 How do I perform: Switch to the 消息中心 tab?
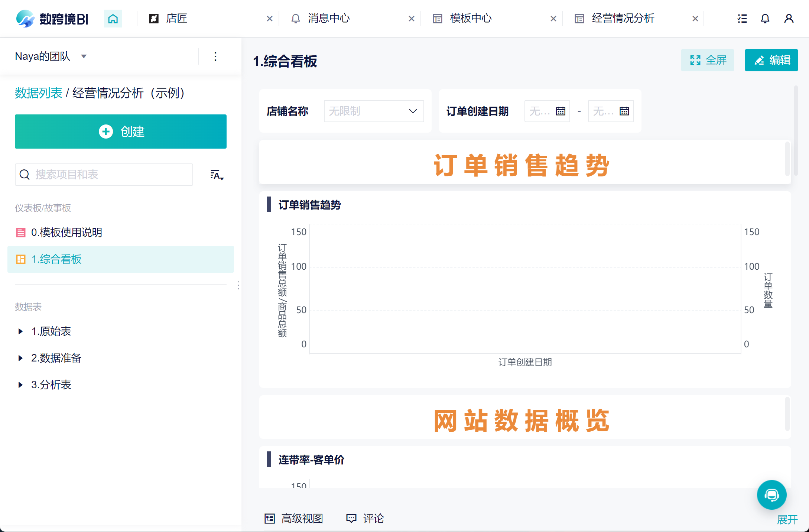pyautogui.click(x=329, y=19)
